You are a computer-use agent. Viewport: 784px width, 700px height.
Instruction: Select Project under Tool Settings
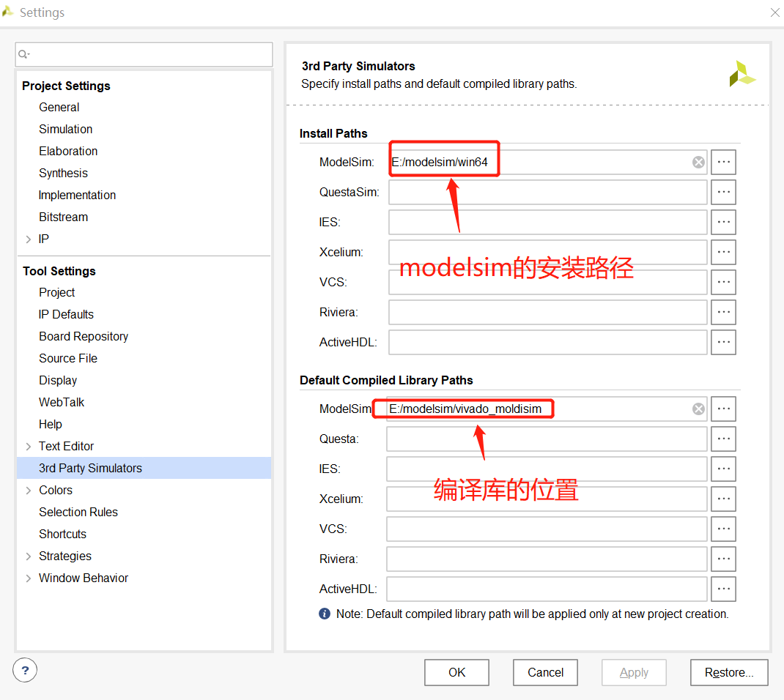[x=56, y=292]
